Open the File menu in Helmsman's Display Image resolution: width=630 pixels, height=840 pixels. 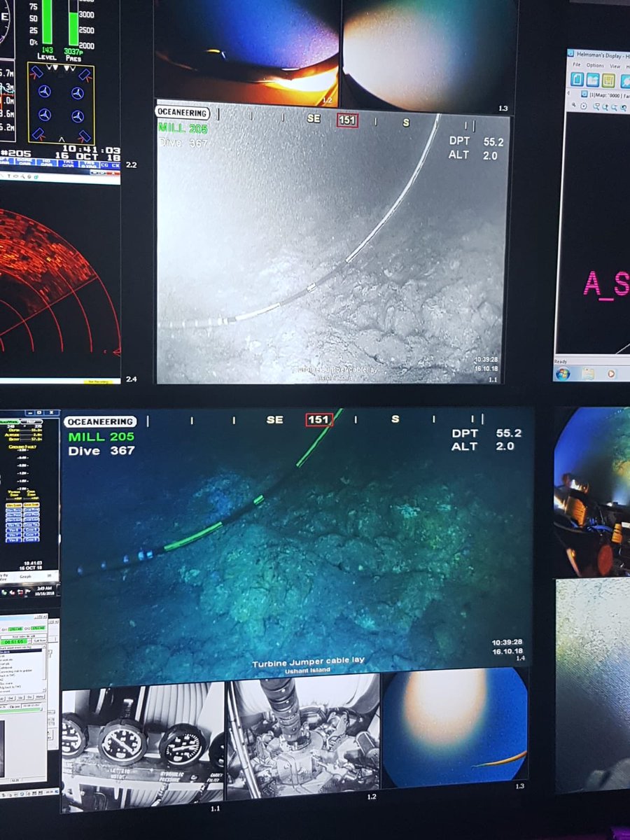pyautogui.click(x=577, y=65)
